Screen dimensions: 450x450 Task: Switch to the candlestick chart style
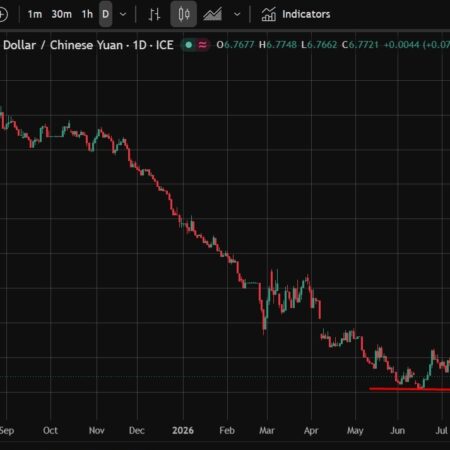tap(184, 14)
